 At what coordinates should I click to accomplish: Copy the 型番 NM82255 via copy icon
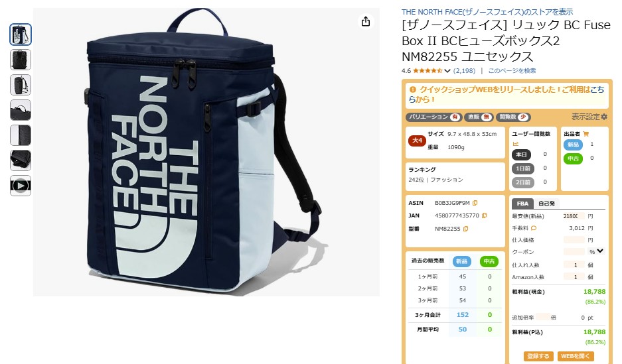coord(466,229)
